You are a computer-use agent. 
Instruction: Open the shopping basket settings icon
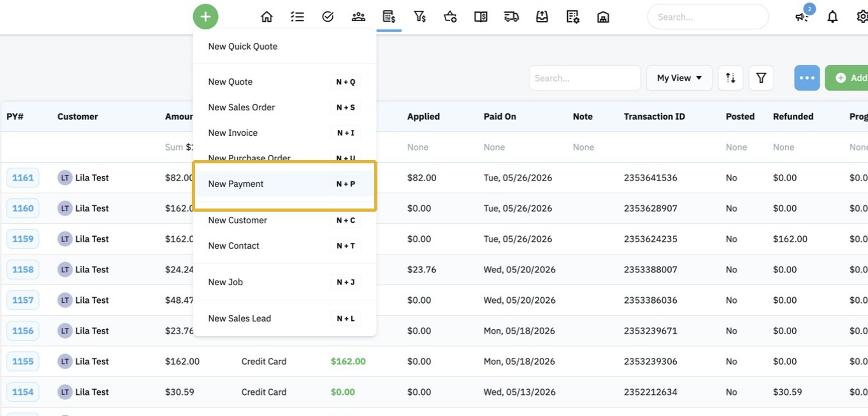point(450,17)
